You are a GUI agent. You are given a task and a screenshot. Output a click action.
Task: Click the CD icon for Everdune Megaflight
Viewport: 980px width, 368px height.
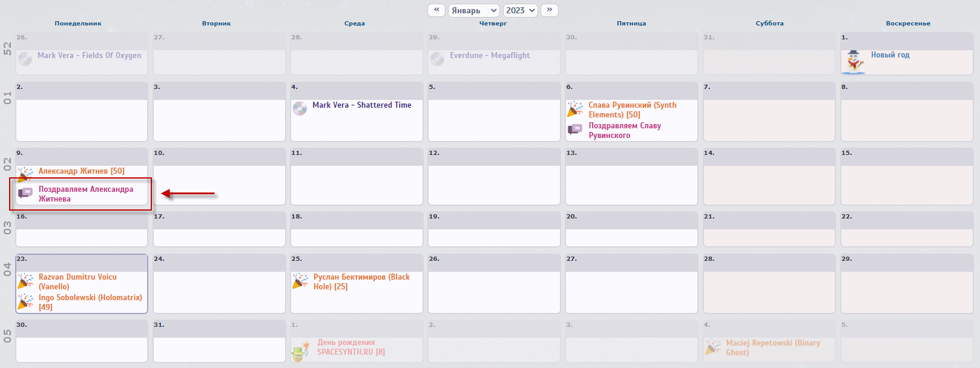pyautogui.click(x=437, y=59)
